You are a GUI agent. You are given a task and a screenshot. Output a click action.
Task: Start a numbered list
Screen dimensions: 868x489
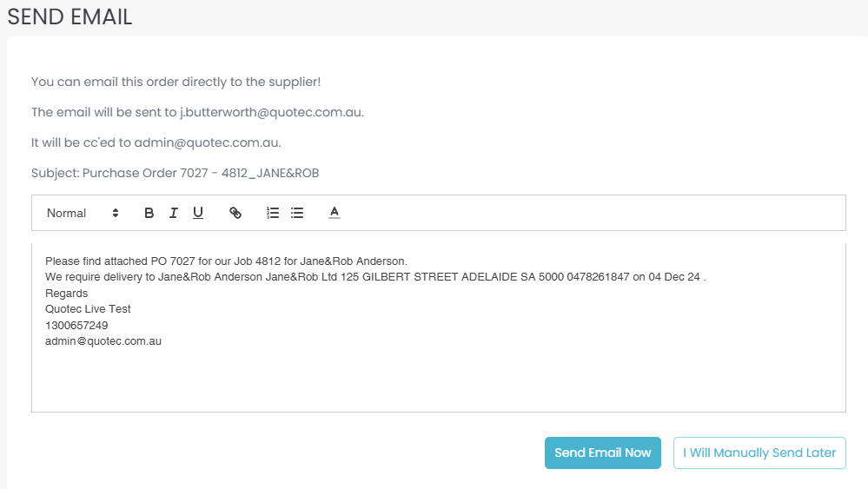point(273,213)
